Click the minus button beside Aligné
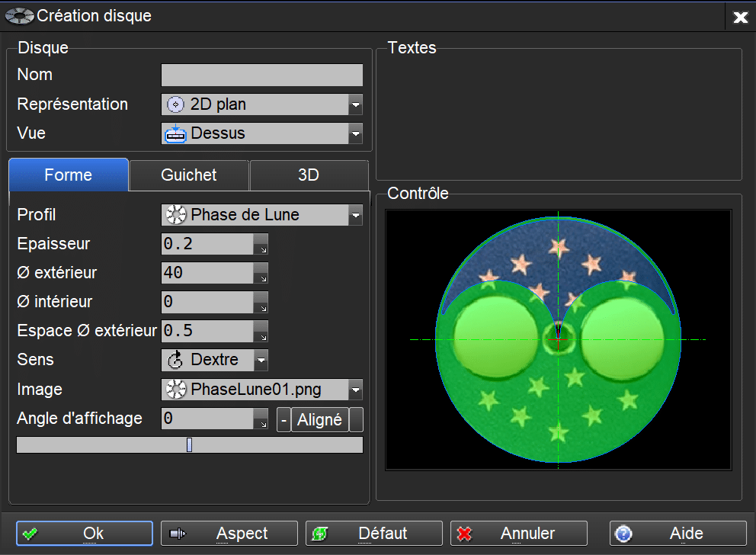The image size is (756, 555). (x=283, y=419)
